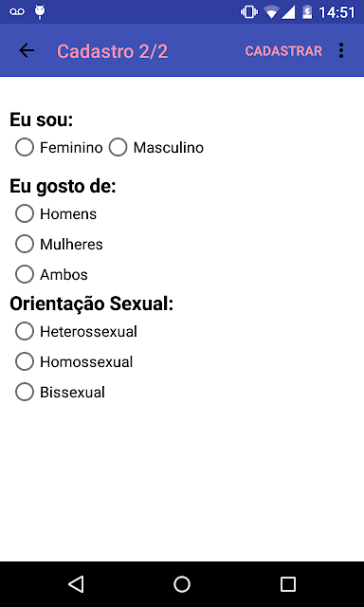This screenshot has height=607, width=364.
Task: Tap the voicemail icon in status bar
Action: [17, 11]
